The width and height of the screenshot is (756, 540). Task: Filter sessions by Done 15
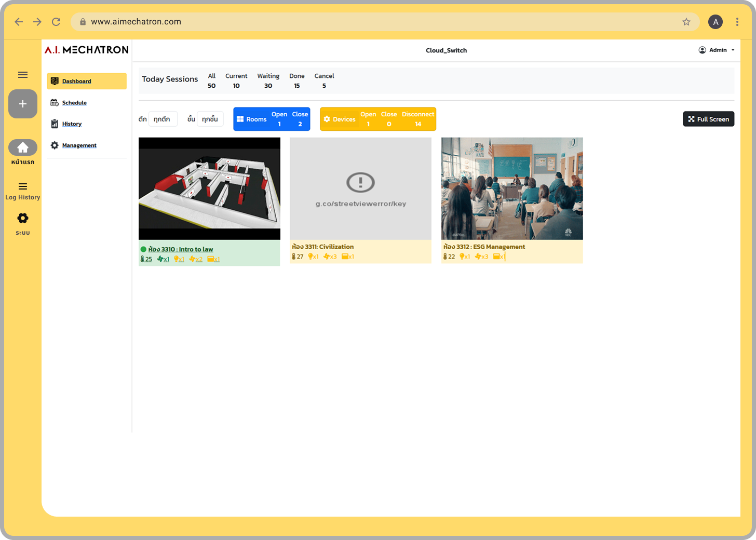(x=297, y=80)
